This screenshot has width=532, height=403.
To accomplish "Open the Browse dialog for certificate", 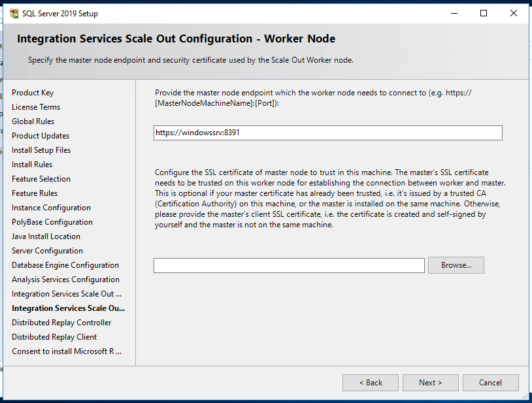I will (x=456, y=265).
